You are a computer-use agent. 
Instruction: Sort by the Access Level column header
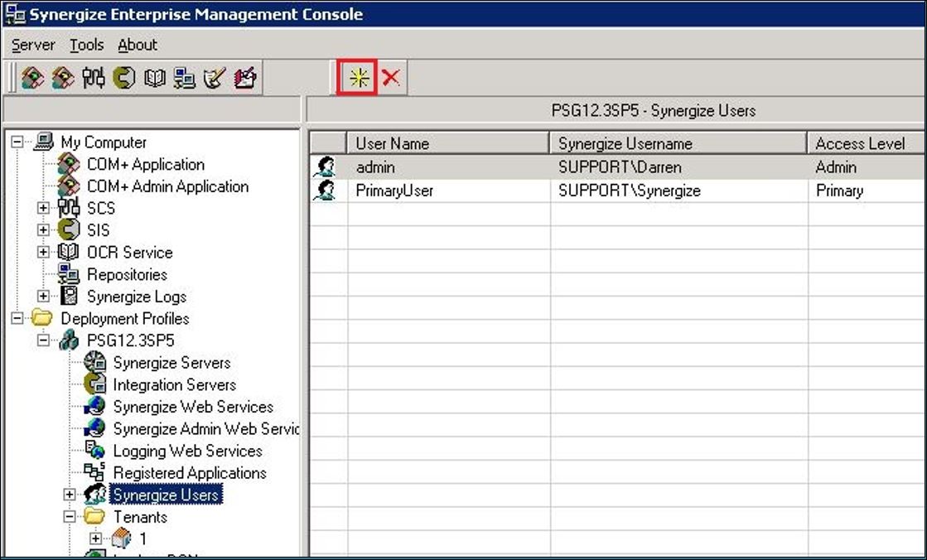click(x=867, y=143)
